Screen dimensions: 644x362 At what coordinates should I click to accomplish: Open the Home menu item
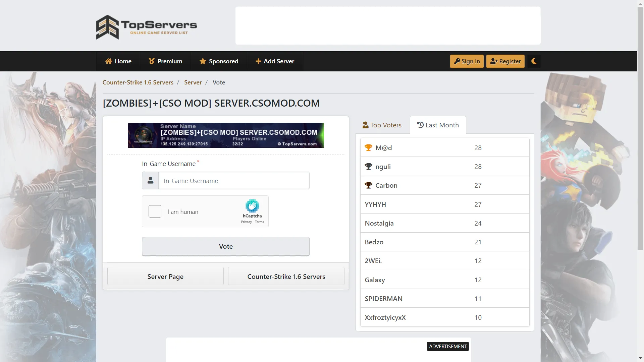click(118, 61)
